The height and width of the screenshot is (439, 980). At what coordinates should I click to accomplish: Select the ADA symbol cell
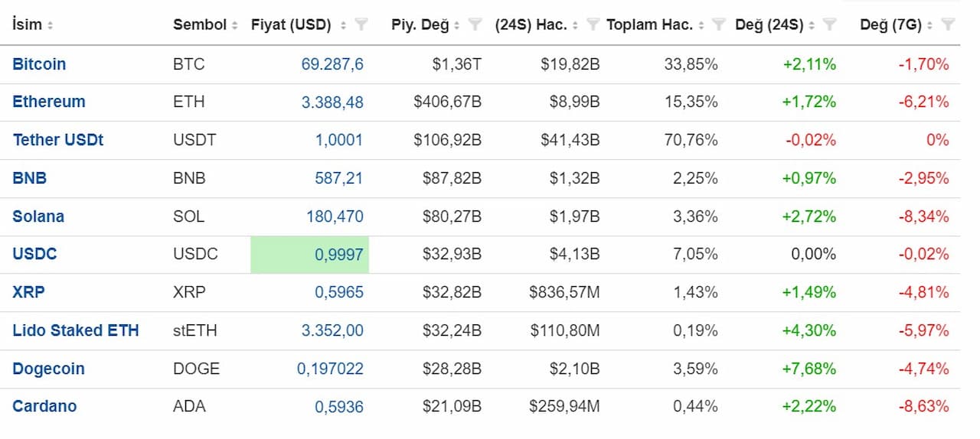(188, 406)
